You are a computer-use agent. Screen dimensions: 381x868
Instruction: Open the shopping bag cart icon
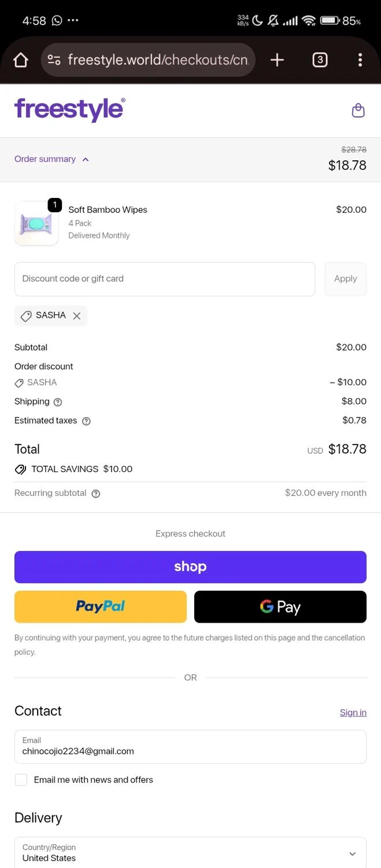point(358,110)
